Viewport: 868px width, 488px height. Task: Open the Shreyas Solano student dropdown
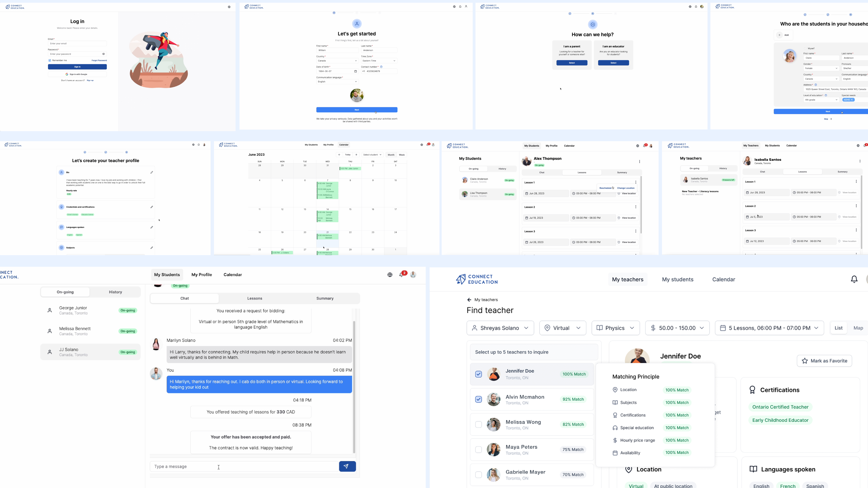click(x=500, y=328)
